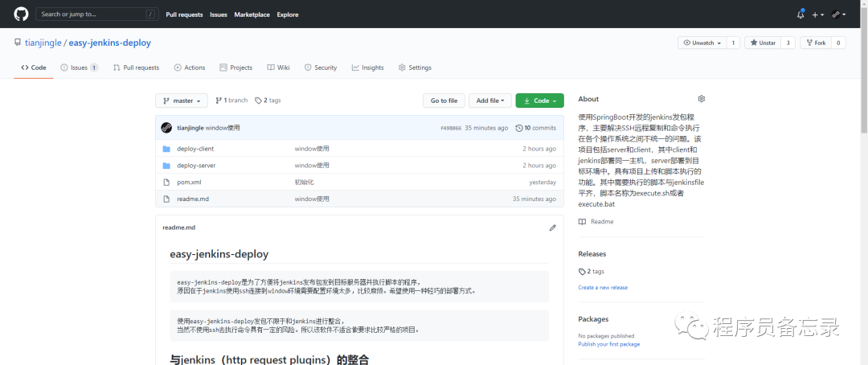Click Create a new release
The image size is (868, 365).
click(603, 288)
